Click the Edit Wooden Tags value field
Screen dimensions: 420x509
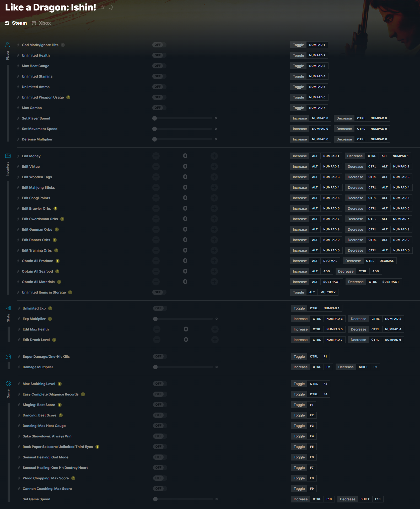[185, 177]
